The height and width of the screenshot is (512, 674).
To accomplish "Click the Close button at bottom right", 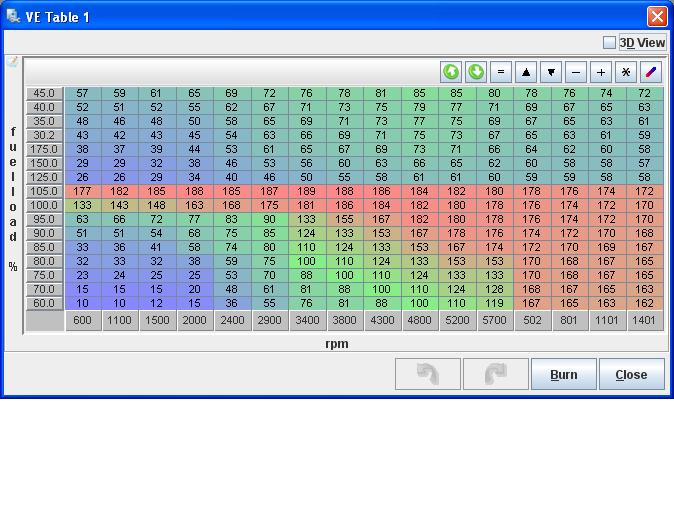I will pyautogui.click(x=631, y=374).
